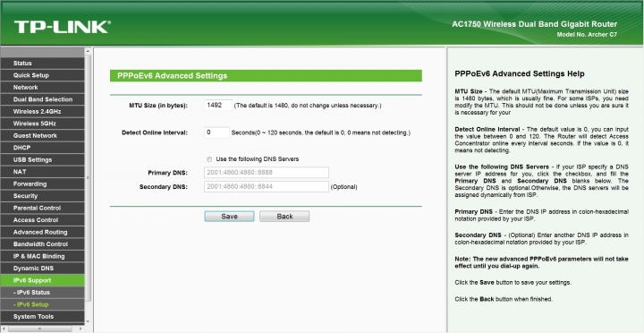644x333 pixels.
Task: Click the PPPoEv6 Advanced Settings heading
Action: (x=172, y=76)
